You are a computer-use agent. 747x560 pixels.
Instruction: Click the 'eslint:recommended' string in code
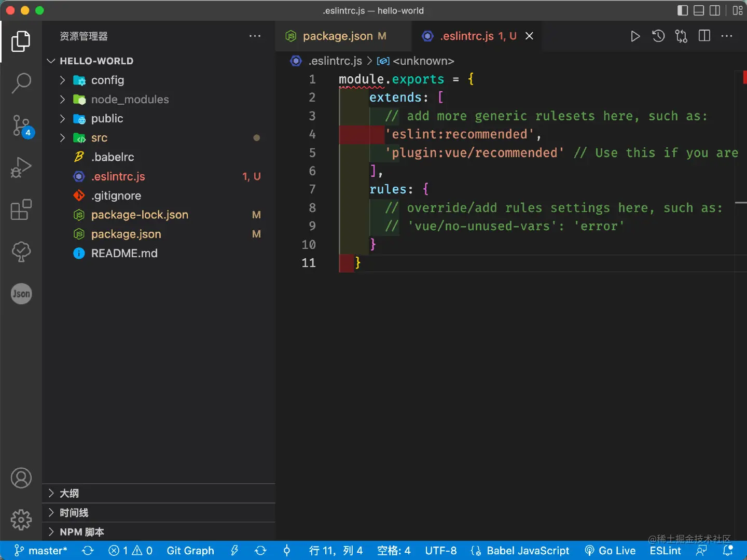460,134
